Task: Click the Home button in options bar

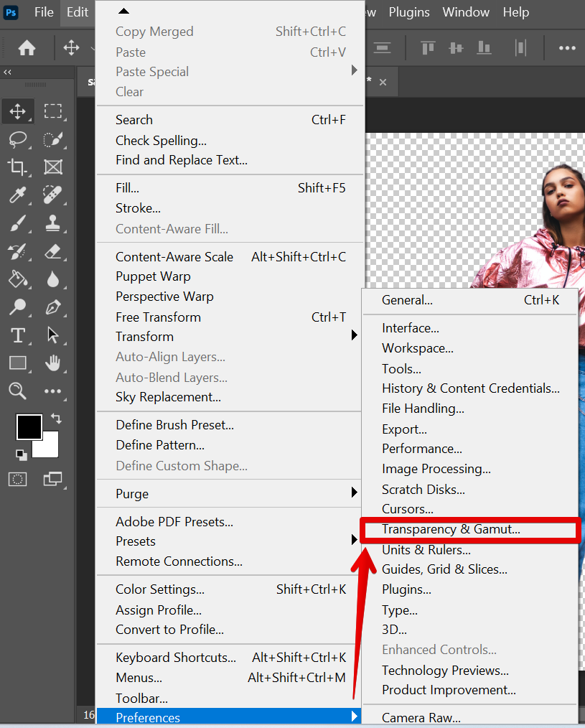Action: (27, 48)
